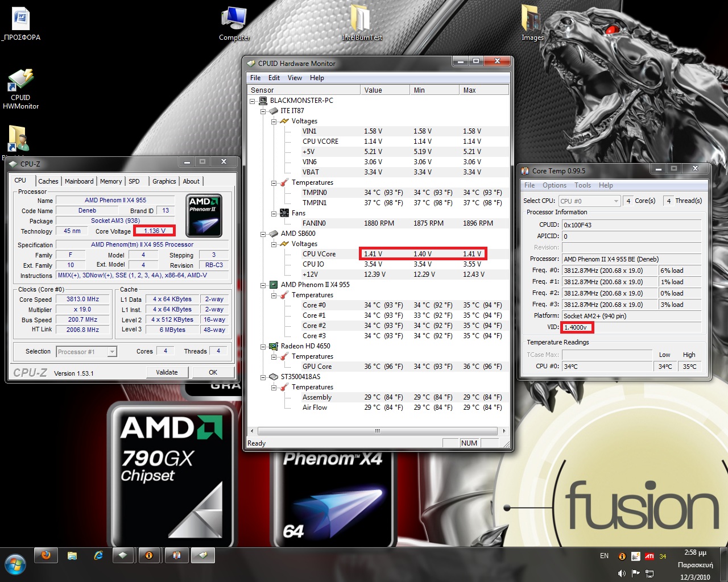Open the volume speaker tray icon
This screenshot has height=582, width=728.
point(622,573)
